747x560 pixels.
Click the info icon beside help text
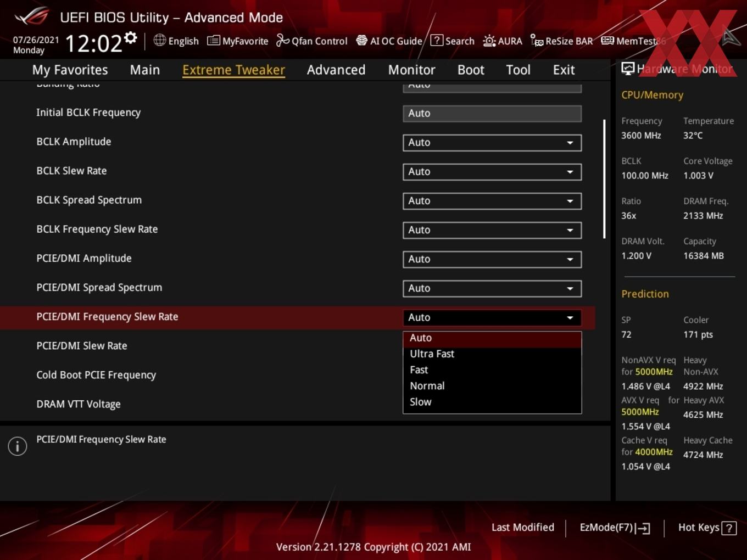(18, 446)
